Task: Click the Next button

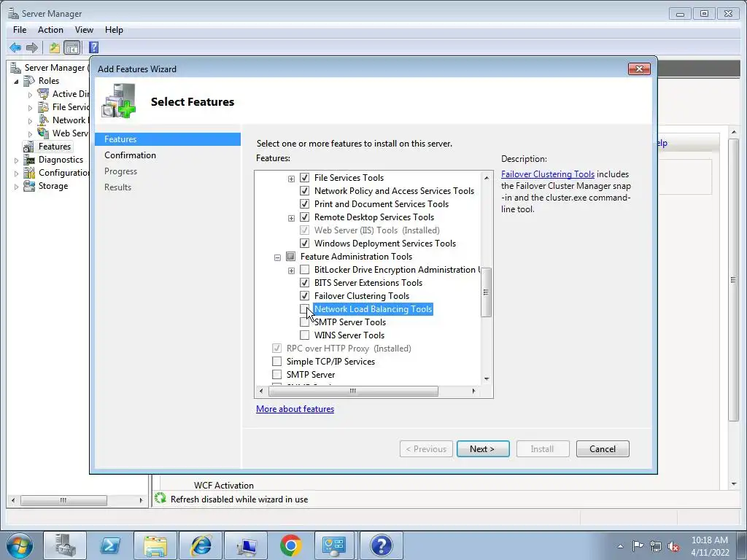Action: [483, 449]
